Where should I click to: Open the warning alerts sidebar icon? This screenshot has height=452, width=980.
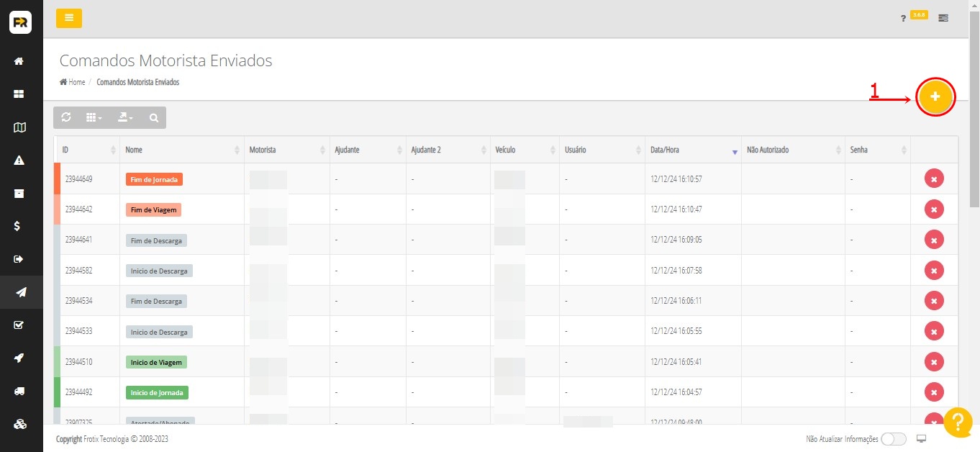click(20, 161)
